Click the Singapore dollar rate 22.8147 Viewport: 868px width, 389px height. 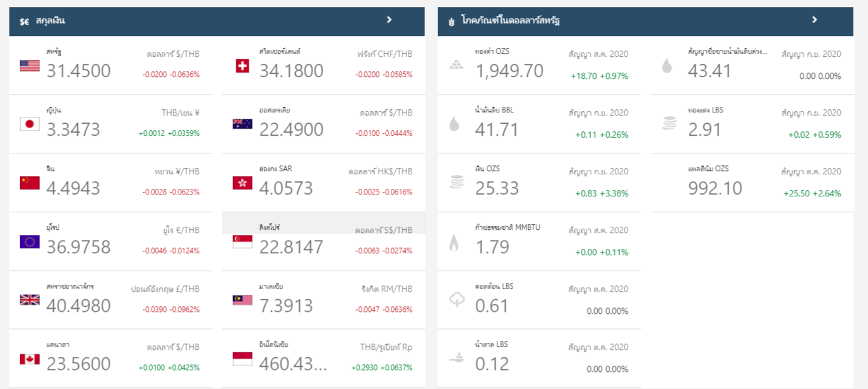[x=292, y=247]
